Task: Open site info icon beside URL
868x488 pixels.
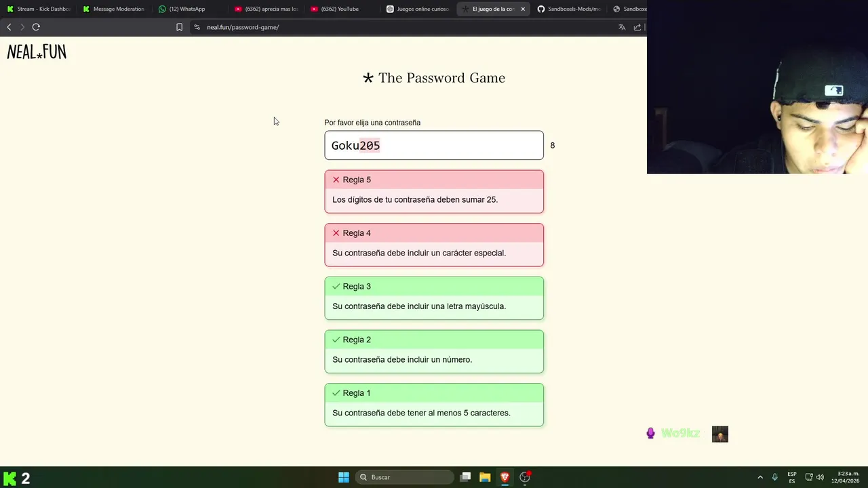Action: pyautogui.click(x=197, y=27)
